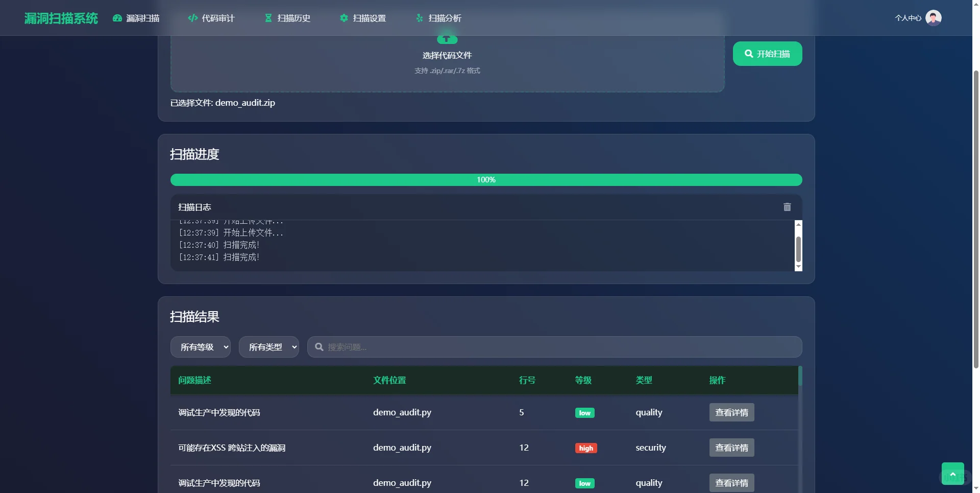
Task: Expand the 所有类型 type filter dropdown
Action: point(269,347)
